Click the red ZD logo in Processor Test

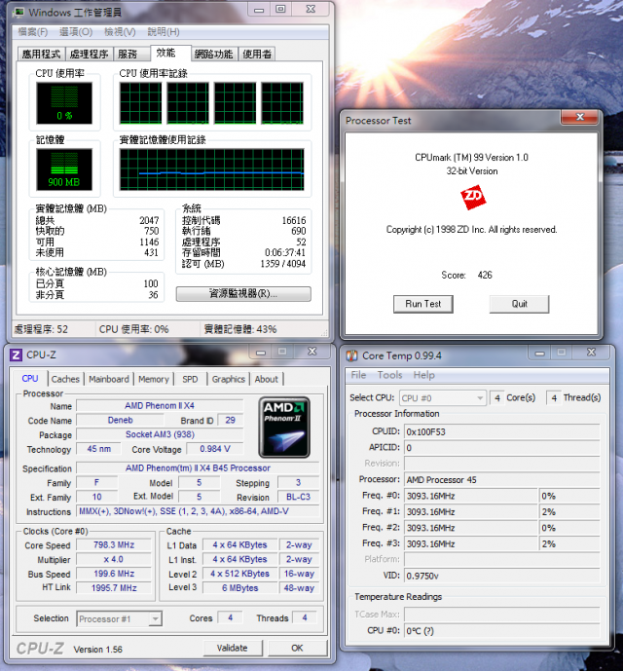pos(473,198)
